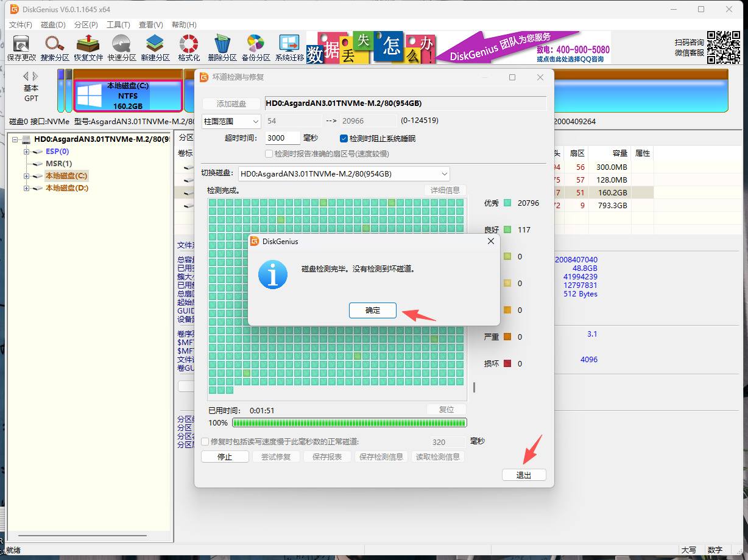
Task: Open the Tools (工具) menu
Action: tap(118, 25)
